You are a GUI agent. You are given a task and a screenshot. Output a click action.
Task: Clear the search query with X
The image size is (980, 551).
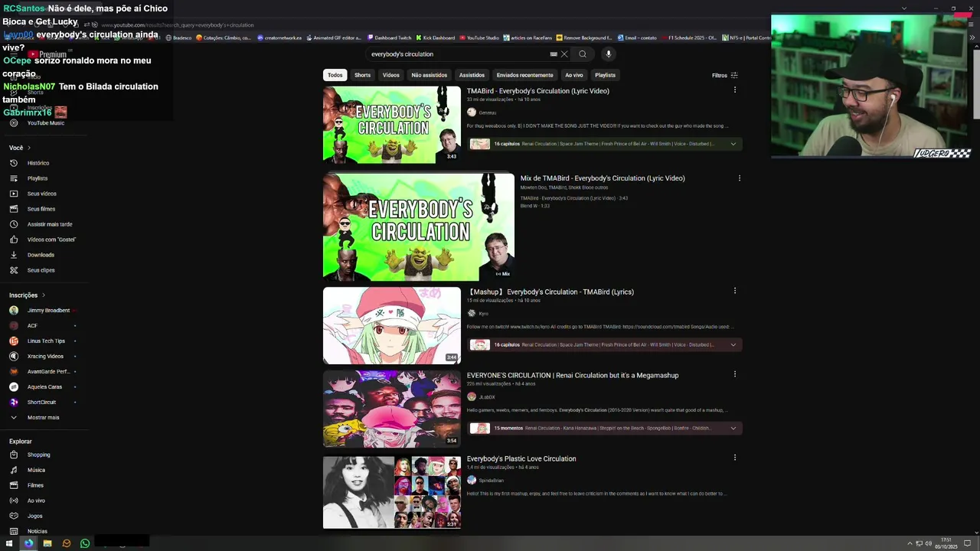(x=564, y=54)
